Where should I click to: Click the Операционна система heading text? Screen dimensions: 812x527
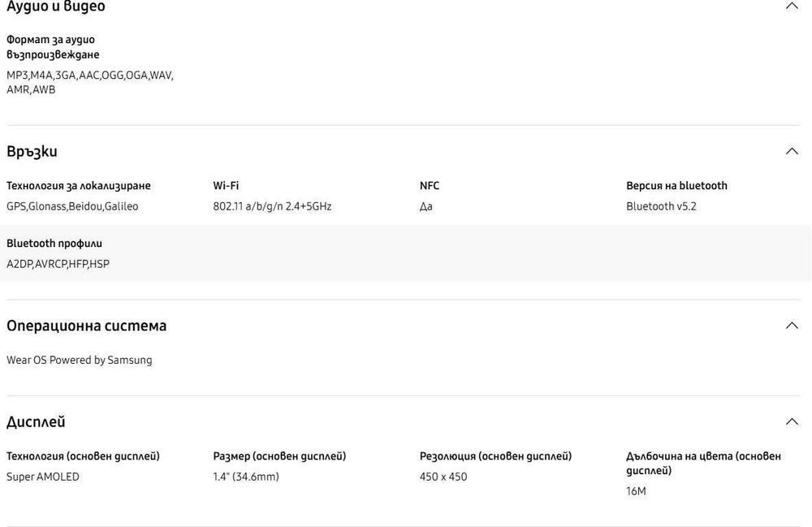click(86, 326)
